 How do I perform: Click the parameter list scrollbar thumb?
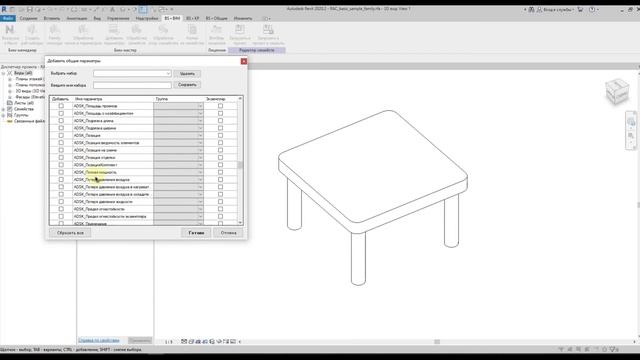(240, 165)
